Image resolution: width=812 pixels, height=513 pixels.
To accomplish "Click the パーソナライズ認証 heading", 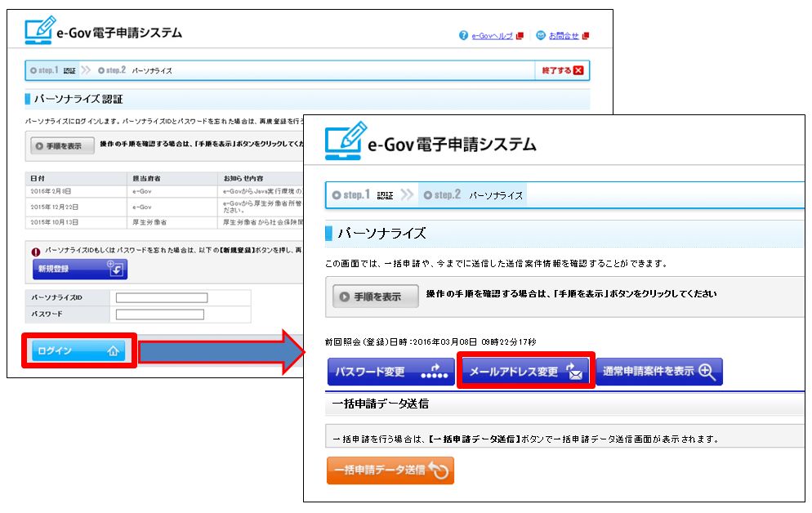I will [78, 99].
